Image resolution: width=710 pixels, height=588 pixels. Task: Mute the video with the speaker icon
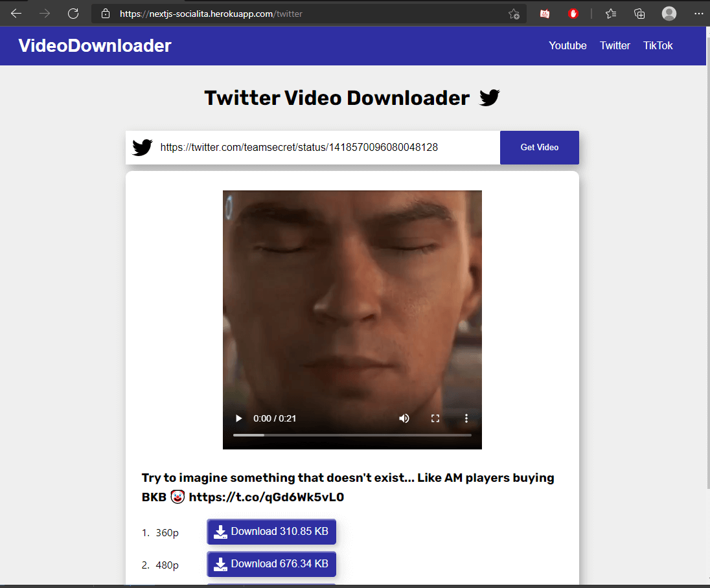tap(404, 418)
